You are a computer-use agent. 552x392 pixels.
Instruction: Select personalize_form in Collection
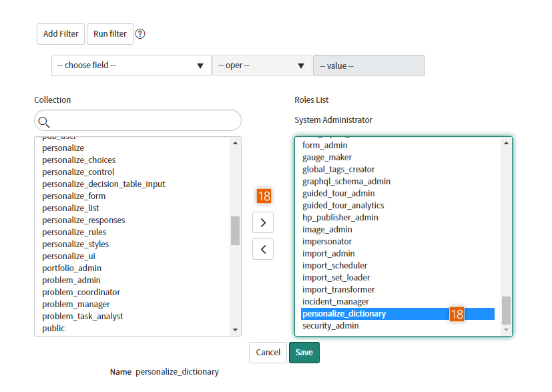click(73, 196)
